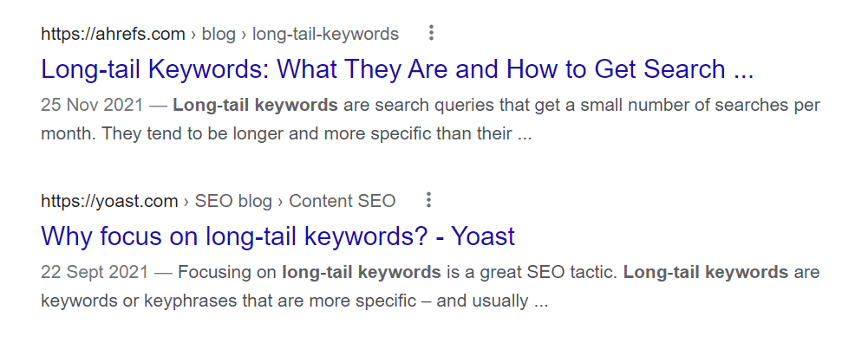Open the three-dot menu beside yoast.com result
Screen dimensions: 868x343
427,200
